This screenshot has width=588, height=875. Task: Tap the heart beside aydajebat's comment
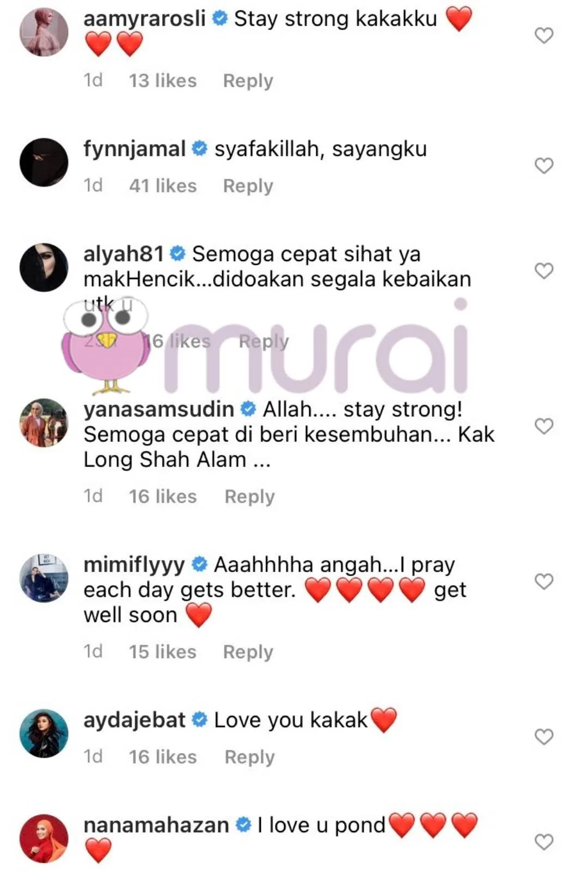[543, 737]
